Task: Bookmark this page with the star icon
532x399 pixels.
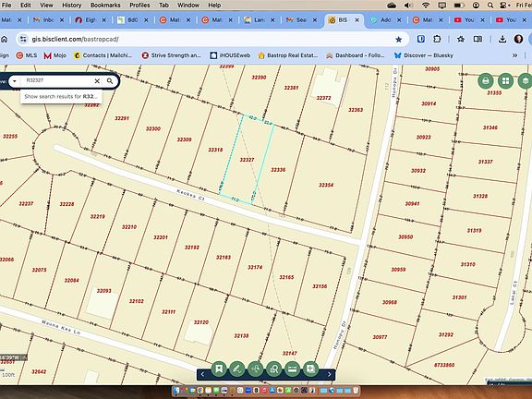Action: point(399,40)
